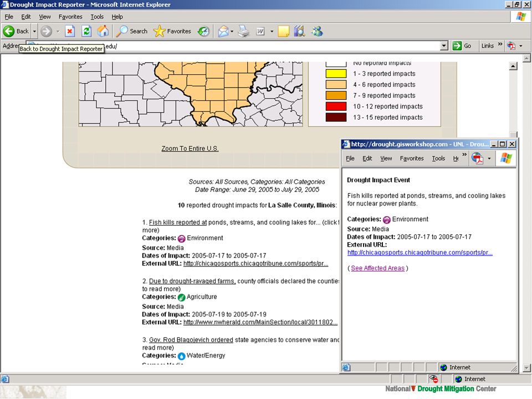The height and width of the screenshot is (399, 532).
Task: Click the privacy report eye icon in status bar
Action: (433, 379)
